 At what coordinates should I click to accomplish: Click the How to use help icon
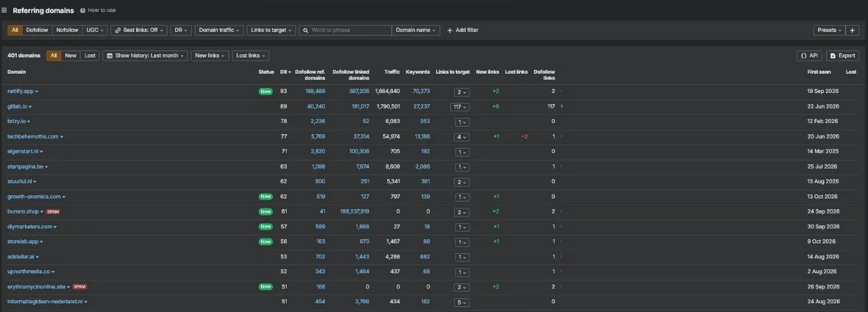[x=82, y=11]
